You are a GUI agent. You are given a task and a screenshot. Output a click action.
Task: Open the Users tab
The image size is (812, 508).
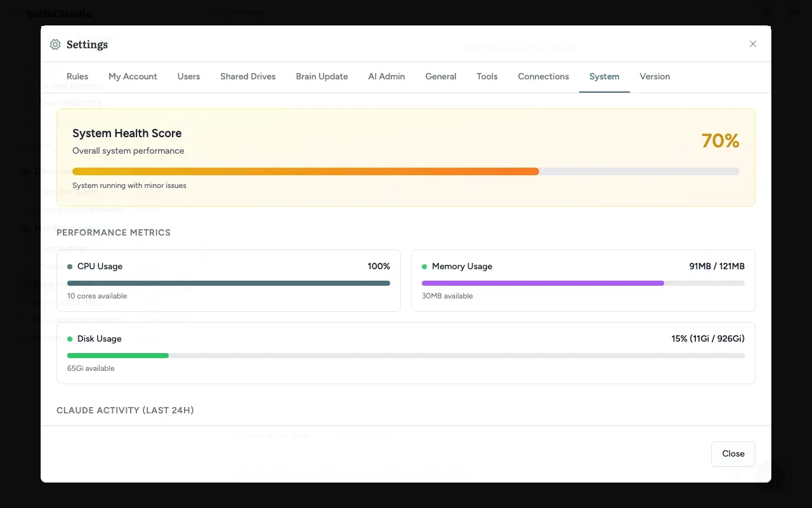[188, 76]
